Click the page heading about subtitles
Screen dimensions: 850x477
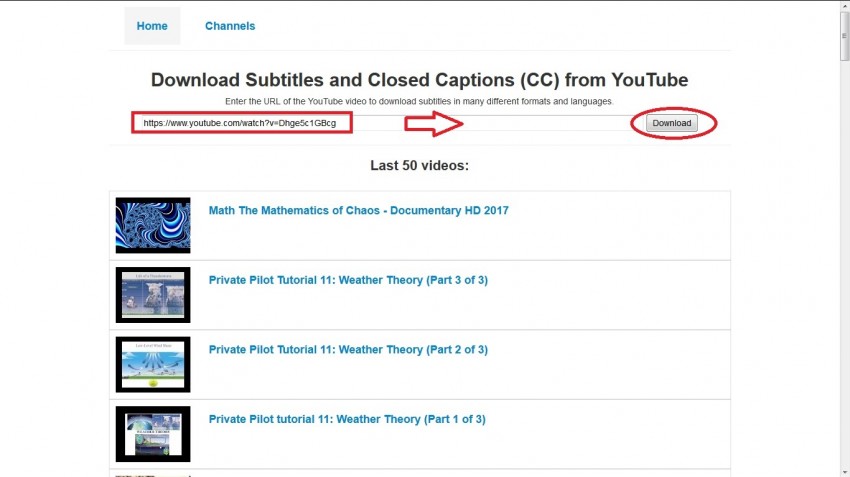(x=420, y=80)
